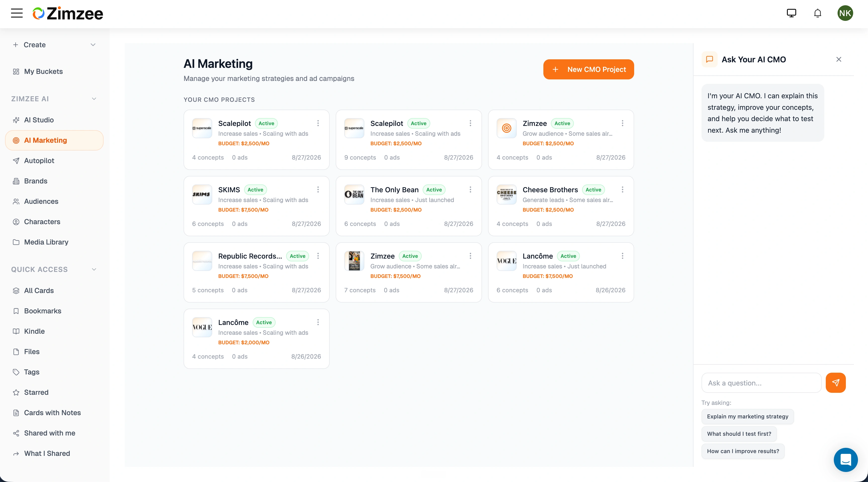
Task: Open Audiences page
Action: pyautogui.click(x=54, y=202)
